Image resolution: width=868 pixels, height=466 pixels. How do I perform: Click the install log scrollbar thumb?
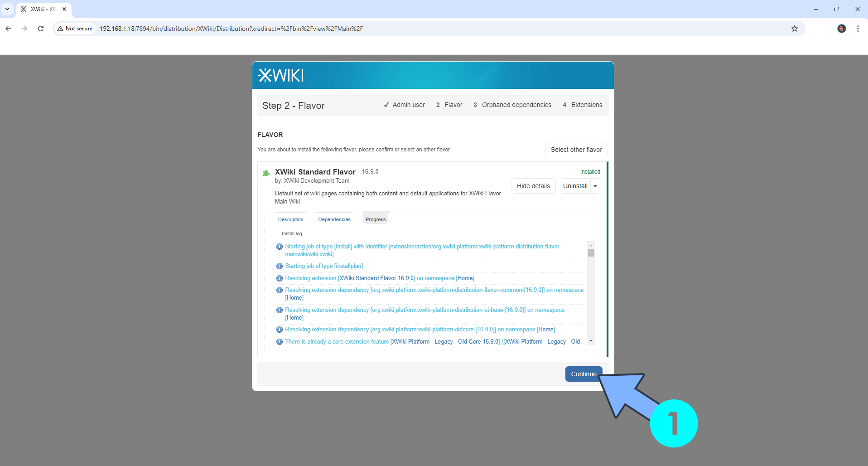[x=591, y=252]
